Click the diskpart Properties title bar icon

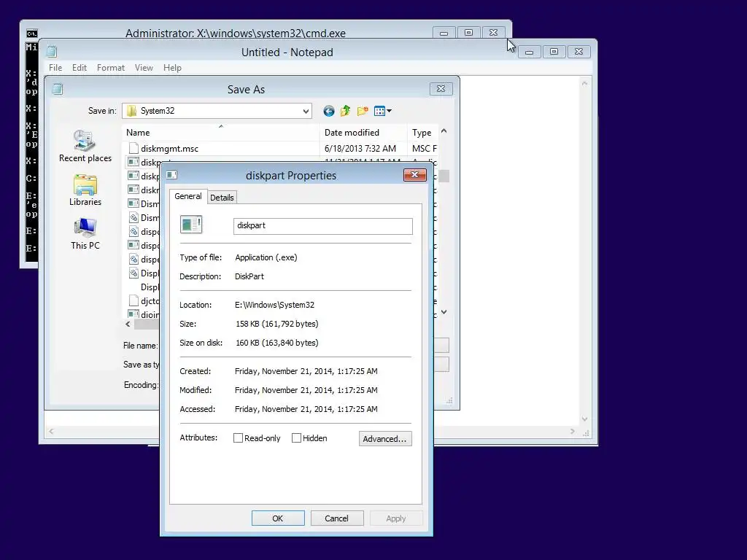pyautogui.click(x=171, y=175)
